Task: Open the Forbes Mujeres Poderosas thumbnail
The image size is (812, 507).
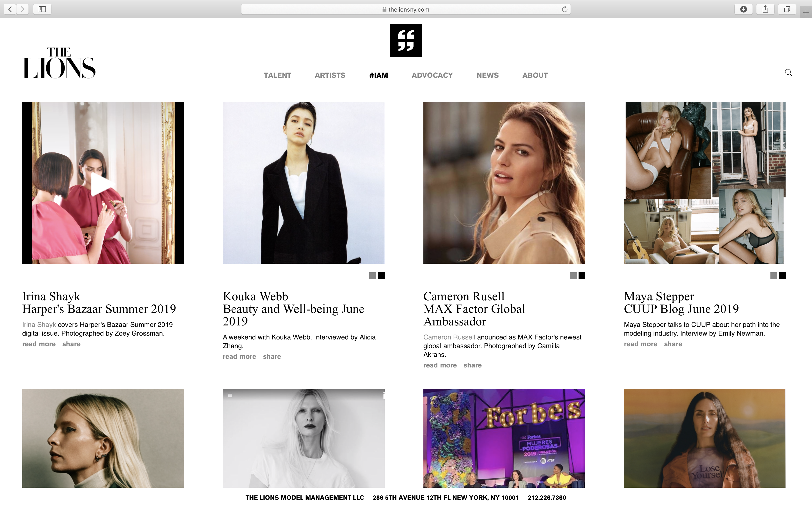Action: tap(504, 438)
